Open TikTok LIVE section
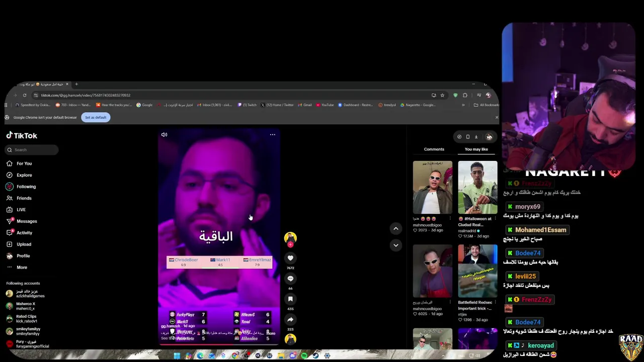The width and height of the screenshot is (644, 362). (x=16, y=210)
